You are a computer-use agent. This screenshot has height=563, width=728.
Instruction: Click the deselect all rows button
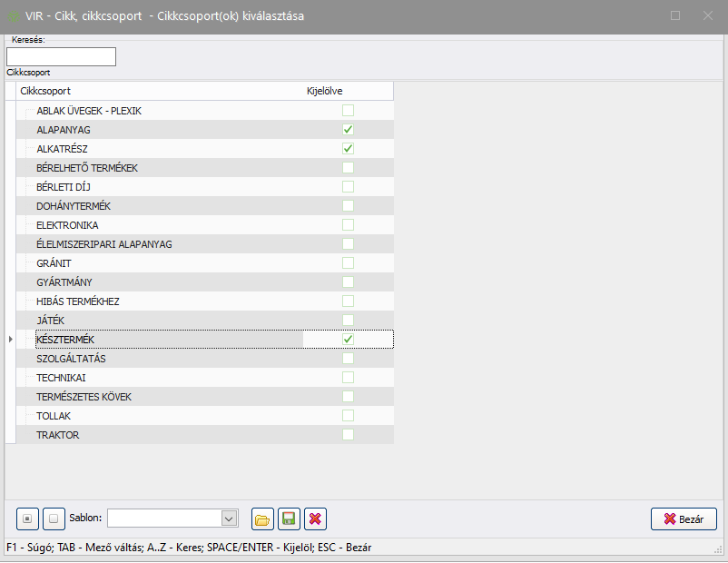point(54,519)
